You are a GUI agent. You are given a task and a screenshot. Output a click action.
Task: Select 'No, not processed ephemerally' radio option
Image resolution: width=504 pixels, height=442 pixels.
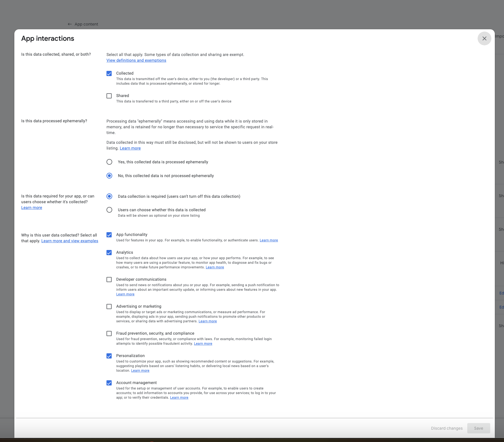[109, 176]
